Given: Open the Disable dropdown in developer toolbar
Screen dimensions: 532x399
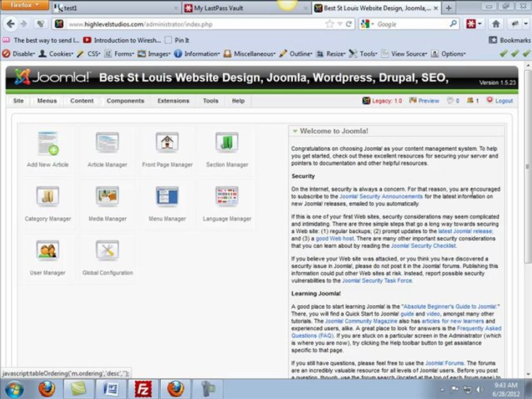Looking at the screenshot, I should click(x=19, y=54).
